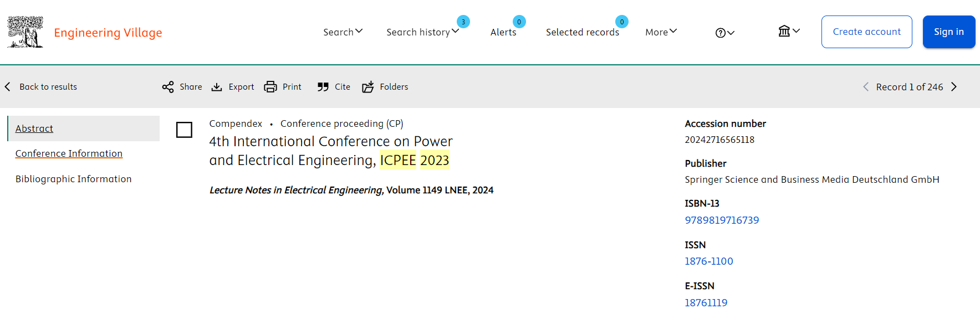Viewport: 980px width, 324px height.
Task: Check the record selection checkbox
Action: [184, 130]
